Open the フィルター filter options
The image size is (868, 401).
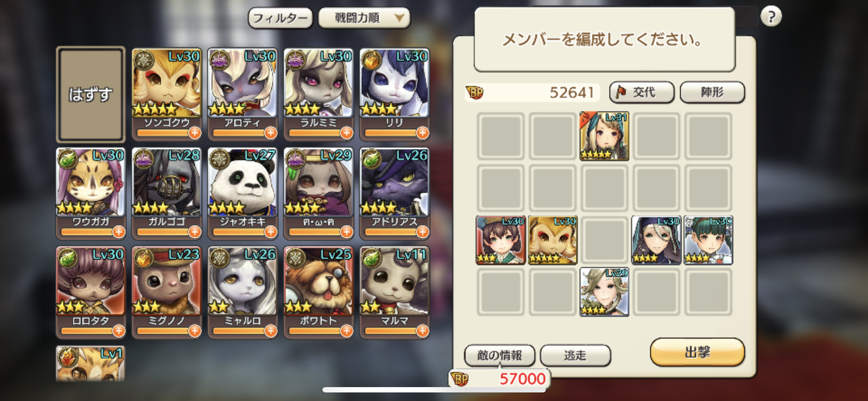click(280, 18)
